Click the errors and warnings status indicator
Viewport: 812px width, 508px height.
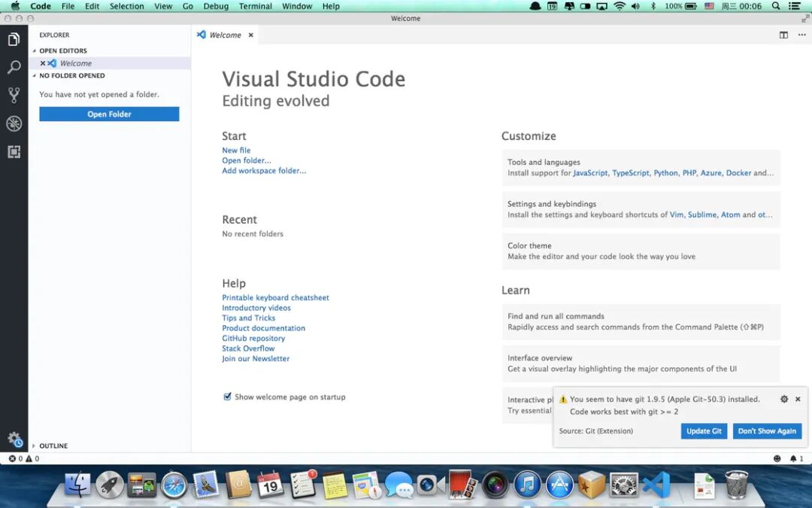click(24, 459)
